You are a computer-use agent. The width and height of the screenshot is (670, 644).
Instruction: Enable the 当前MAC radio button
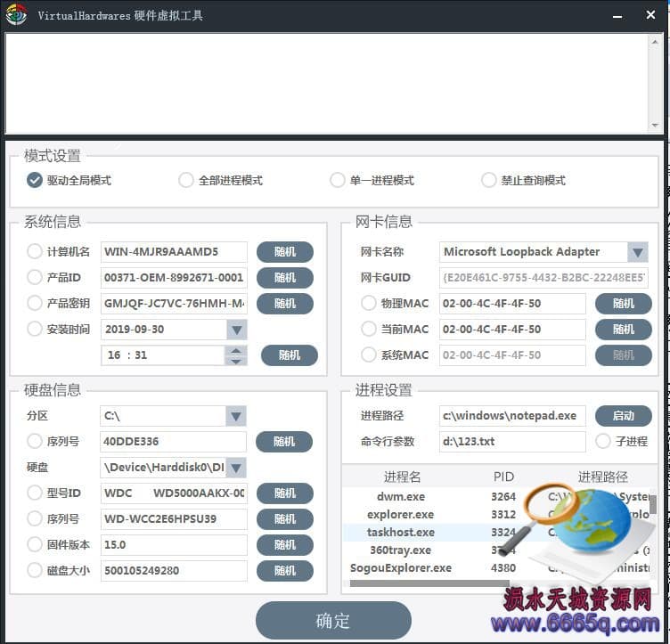368,329
